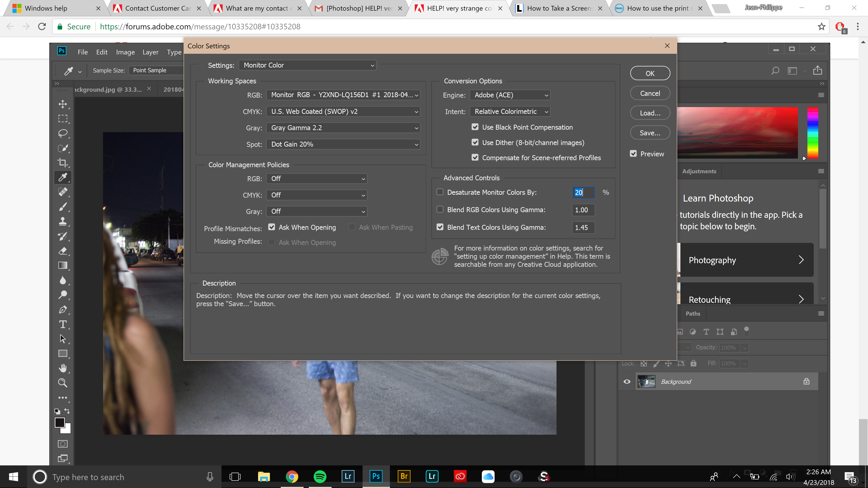
Task: Uncheck Use Black Point Compensation
Action: 475,127
